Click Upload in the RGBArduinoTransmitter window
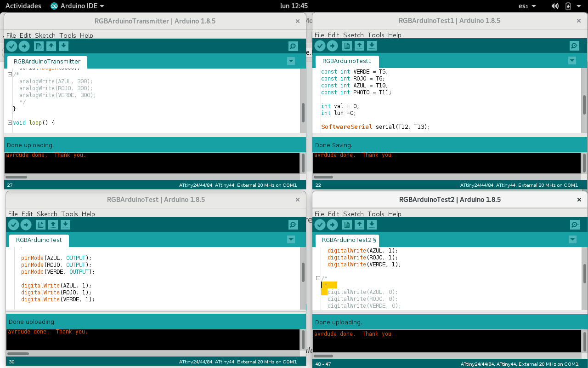The image size is (588, 368). (x=24, y=46)
